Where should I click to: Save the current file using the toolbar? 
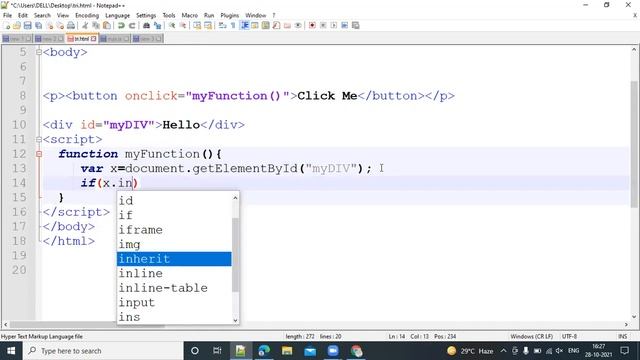point(27,25)
